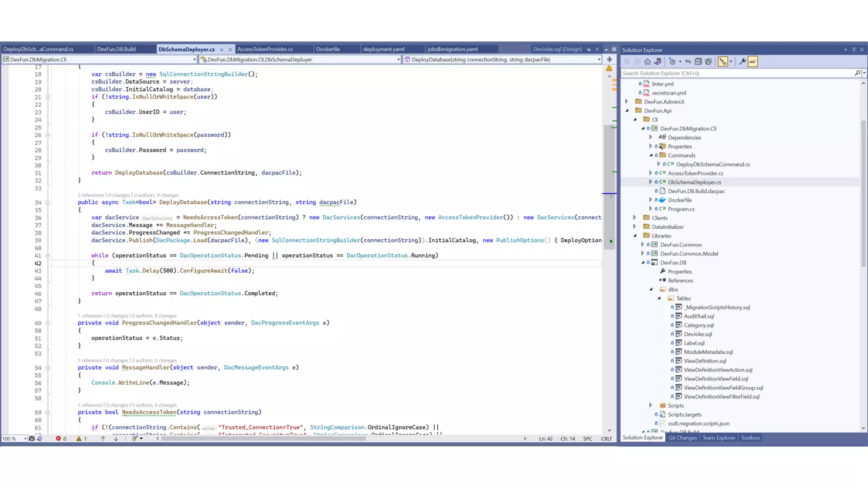The image size is (868, 488).
Task: Expand the DevFun.AdminUI folder node
Action: point(627,102)
